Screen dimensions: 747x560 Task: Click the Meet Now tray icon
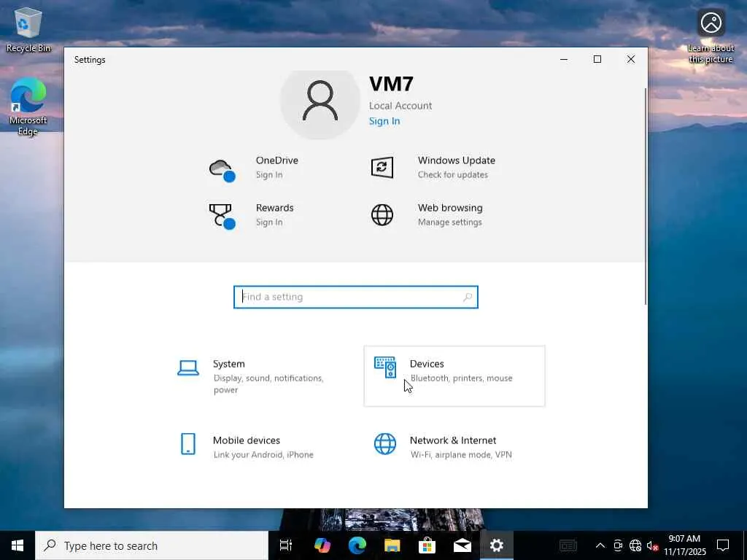click(618, 545)
